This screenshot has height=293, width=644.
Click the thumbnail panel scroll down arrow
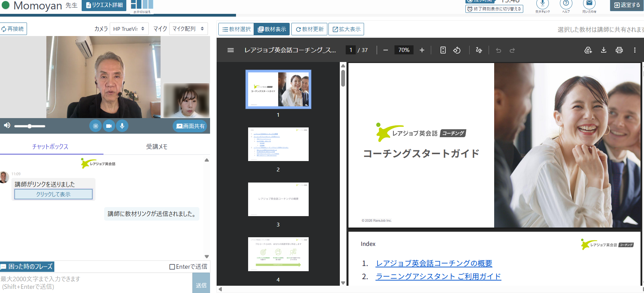343,283
